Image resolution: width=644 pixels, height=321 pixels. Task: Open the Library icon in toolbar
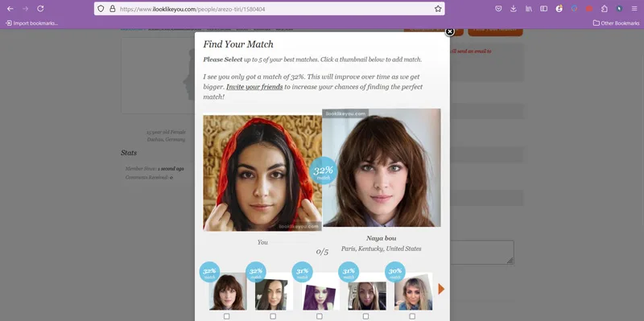529,9
